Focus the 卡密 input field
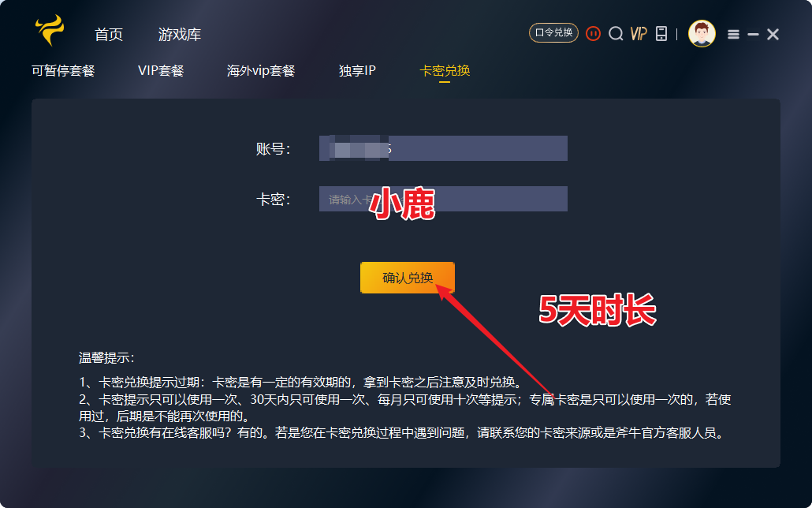812x508 pixels. [x=443, y=199]
